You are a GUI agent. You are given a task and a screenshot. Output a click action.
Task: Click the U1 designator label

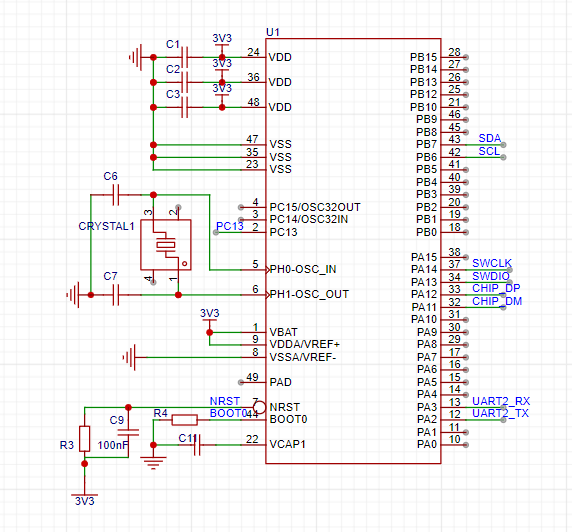[x=273, y=32]
